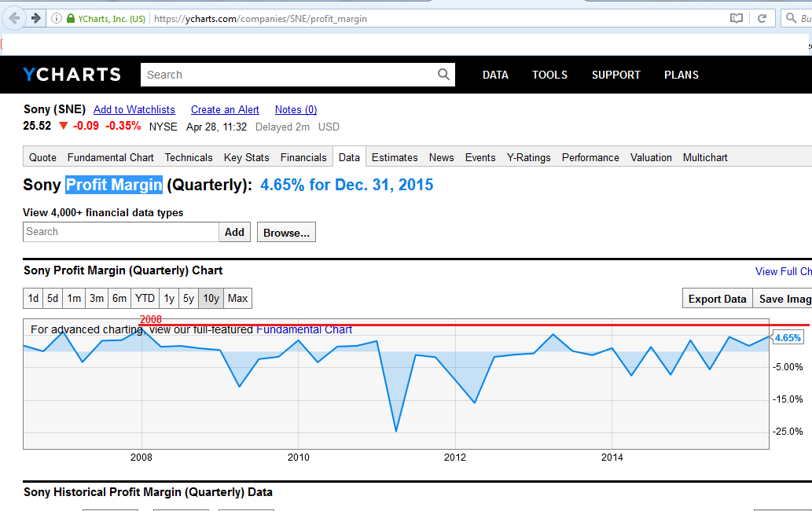Set chart range to Max

(x=237, y=299)
